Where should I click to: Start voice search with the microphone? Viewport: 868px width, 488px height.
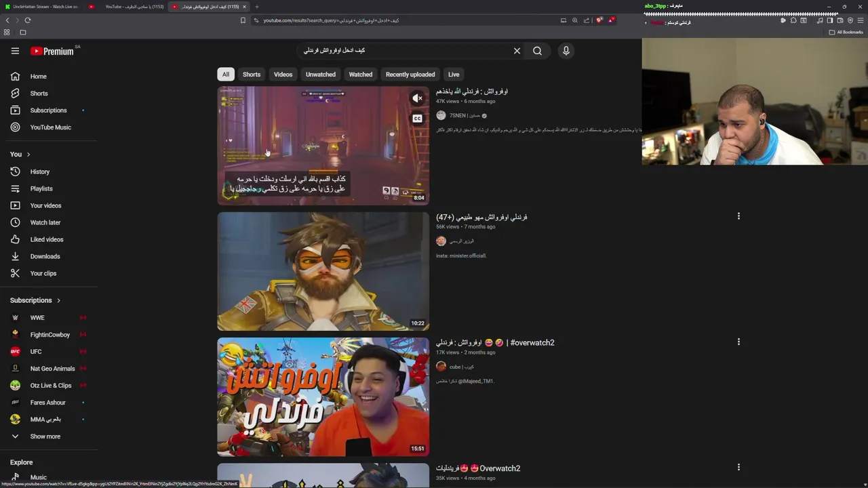tap(566, 51)
